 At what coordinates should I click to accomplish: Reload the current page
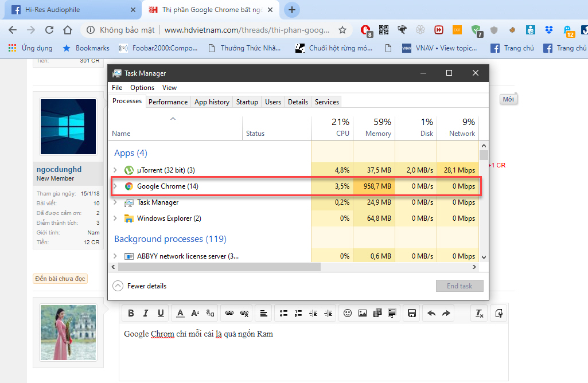(x=49, y=30)
